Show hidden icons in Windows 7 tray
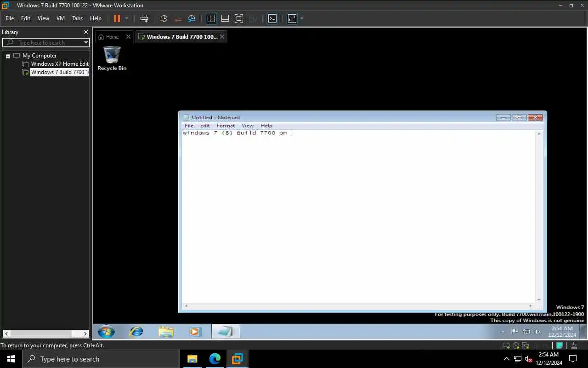The height and width of the screenshot is (368, 588). tap(503, 332)
